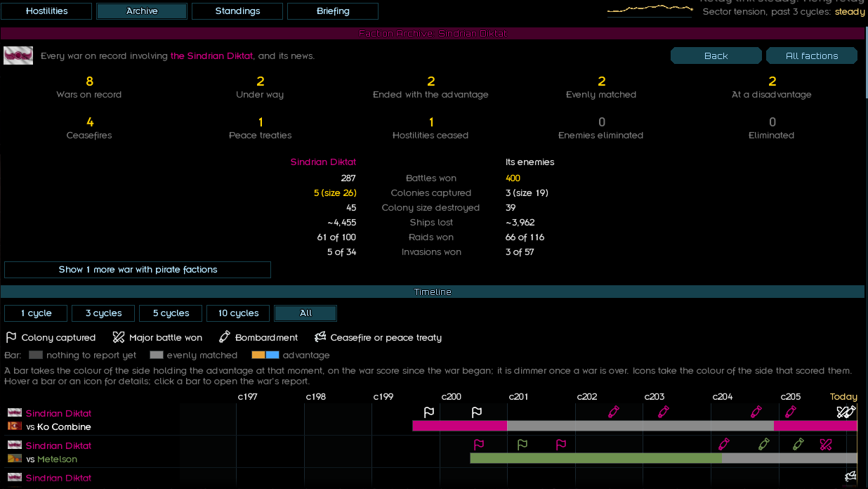Click the Colony captured flag legend icon
Screen dimensions: 868x489
11,337
